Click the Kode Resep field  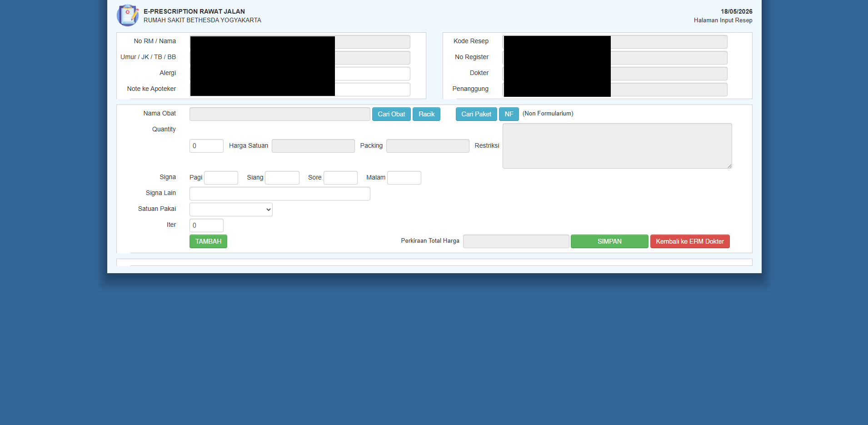615,42
